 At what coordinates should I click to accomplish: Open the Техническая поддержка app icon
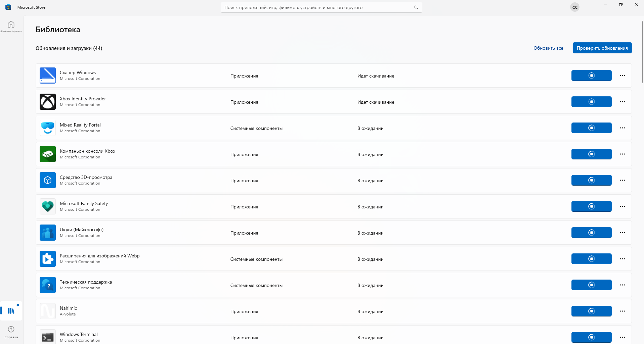tap(48, 285)
